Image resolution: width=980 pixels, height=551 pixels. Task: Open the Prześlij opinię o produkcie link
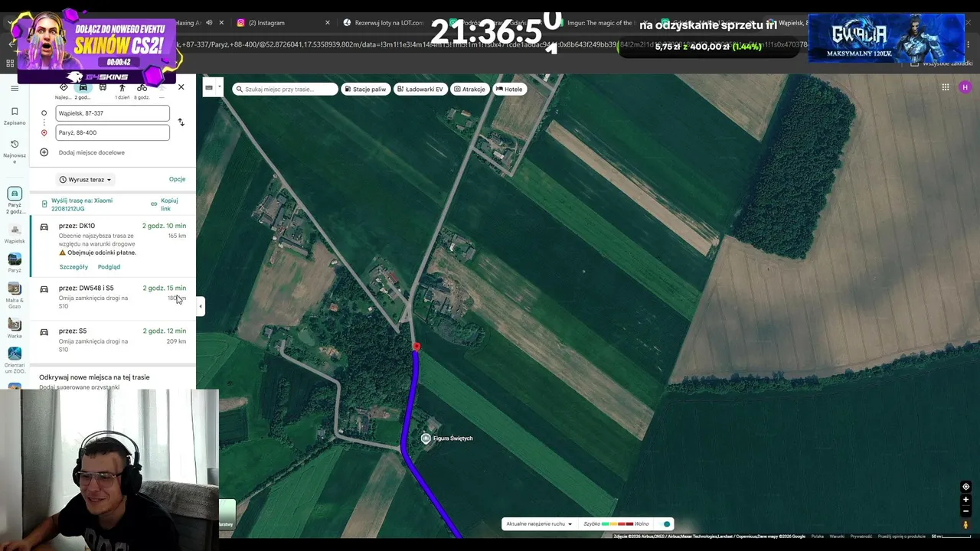(901, 536)
